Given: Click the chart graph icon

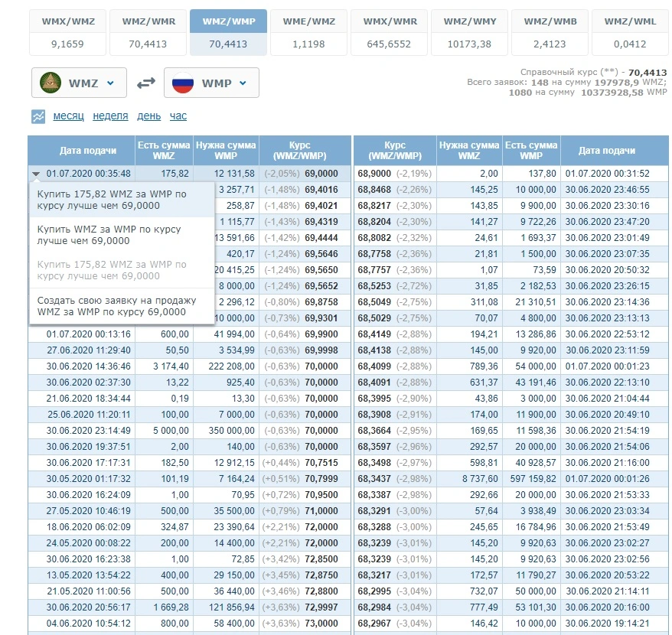Looking at the screenshot, I should pyautogui.click(x=38, y=116).
